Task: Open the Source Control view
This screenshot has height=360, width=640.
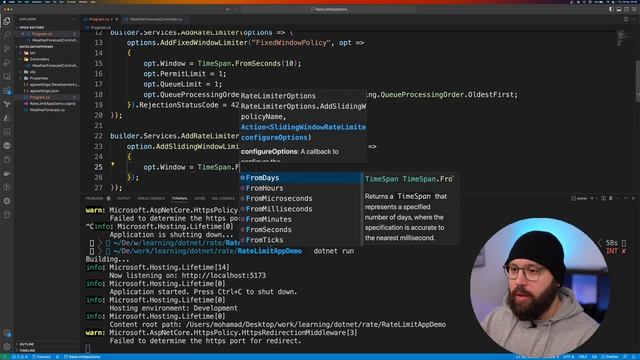Action: tap(7, 49)
